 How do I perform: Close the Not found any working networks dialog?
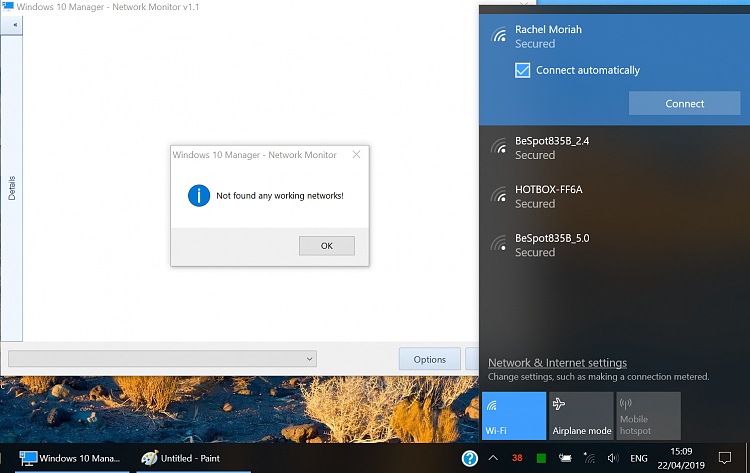pos(356,154)
